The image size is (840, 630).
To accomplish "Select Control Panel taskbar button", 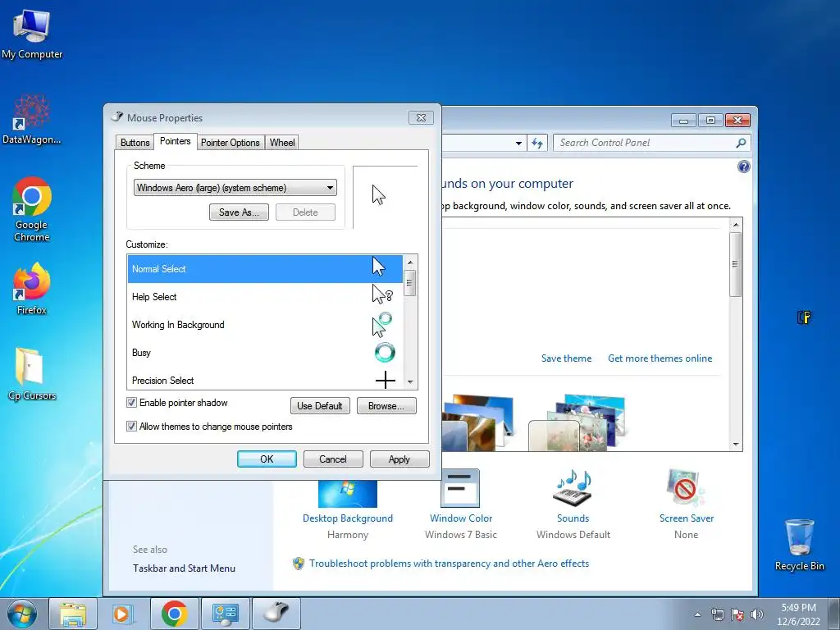I will (x=225, y=614).
